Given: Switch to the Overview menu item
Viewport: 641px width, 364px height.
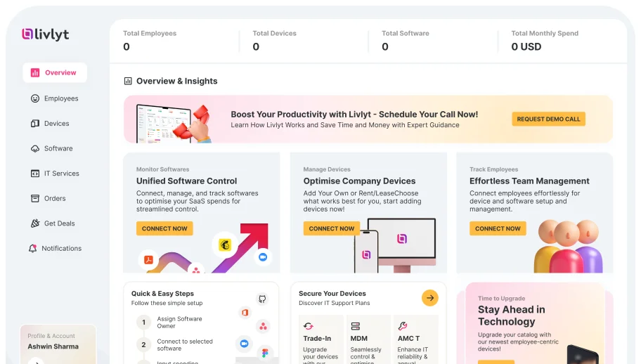Looking at the screenshot, I should tap(55, 72).
